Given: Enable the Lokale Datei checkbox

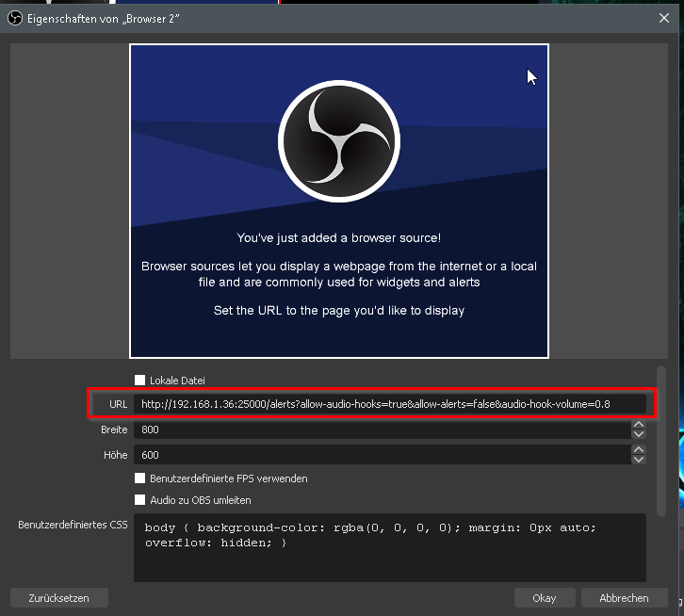Looking at the screenshot, I should coord(140,381).
